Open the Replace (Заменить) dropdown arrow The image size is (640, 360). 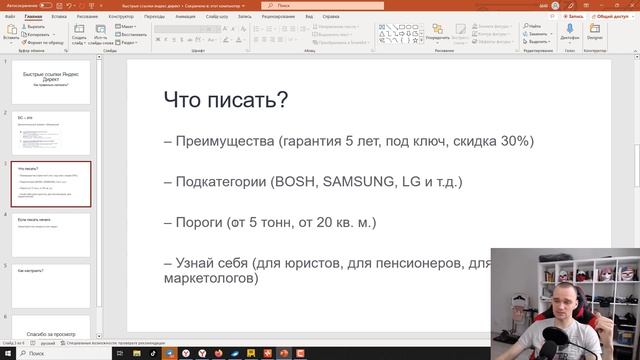pyautogui.click(x=551, y=34)
